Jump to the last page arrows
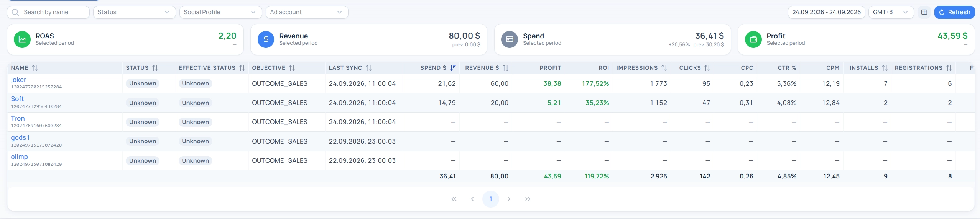Viewport: 980px width, 219px height. click(x=528, y=199)
